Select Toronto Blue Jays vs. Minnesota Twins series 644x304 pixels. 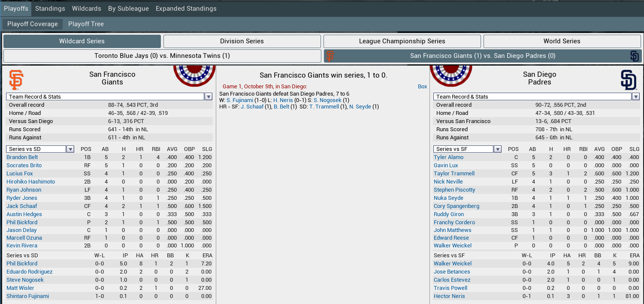coord(162,56)
